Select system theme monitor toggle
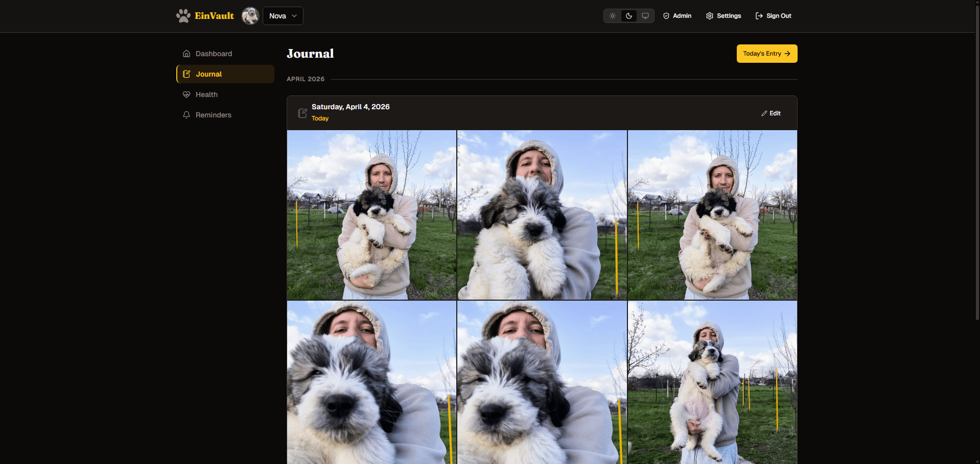980x464 pixels. (x=645, y=16)
